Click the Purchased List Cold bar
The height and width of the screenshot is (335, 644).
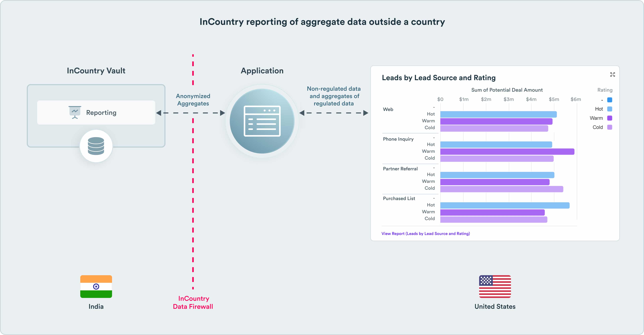click(494, 219)
